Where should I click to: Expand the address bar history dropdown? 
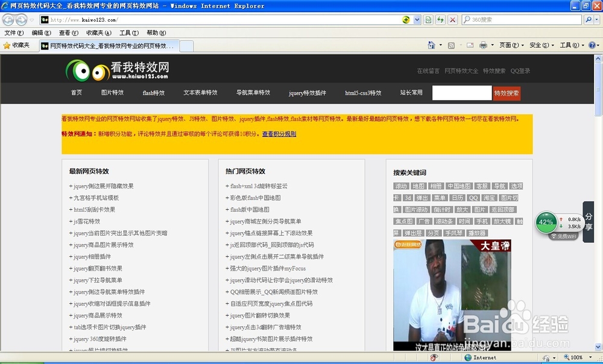point(417,19)
